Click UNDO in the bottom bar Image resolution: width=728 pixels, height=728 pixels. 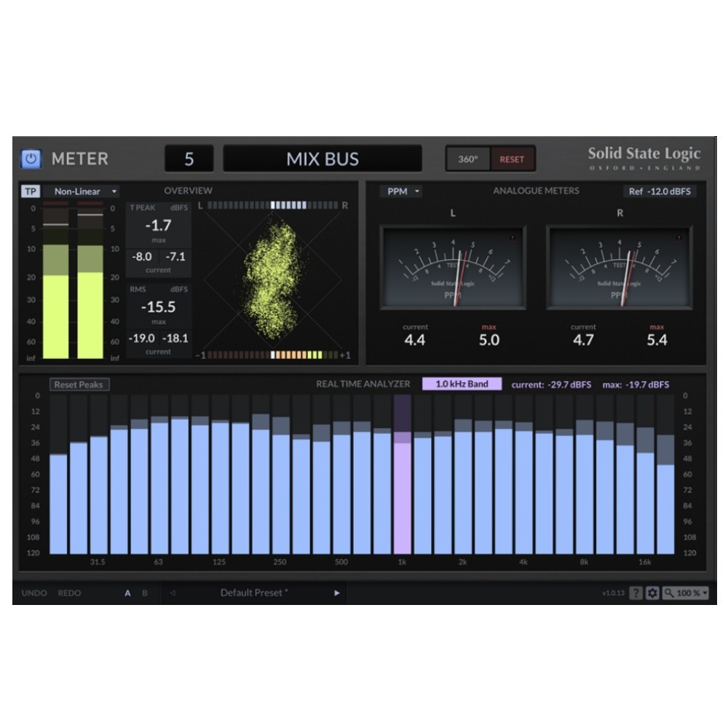click(34, 593)
